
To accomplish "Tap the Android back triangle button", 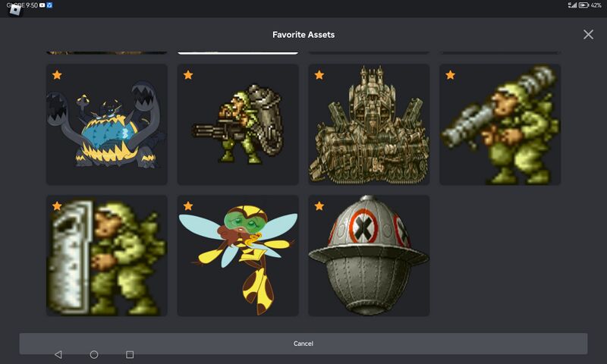I will click(x=58, y=354).
